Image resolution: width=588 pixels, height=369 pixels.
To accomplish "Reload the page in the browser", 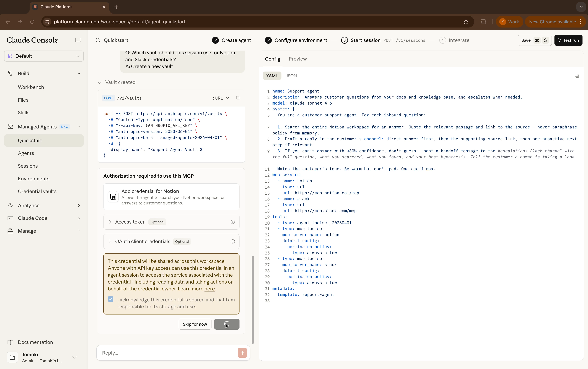I will click(x=32, y=22).
